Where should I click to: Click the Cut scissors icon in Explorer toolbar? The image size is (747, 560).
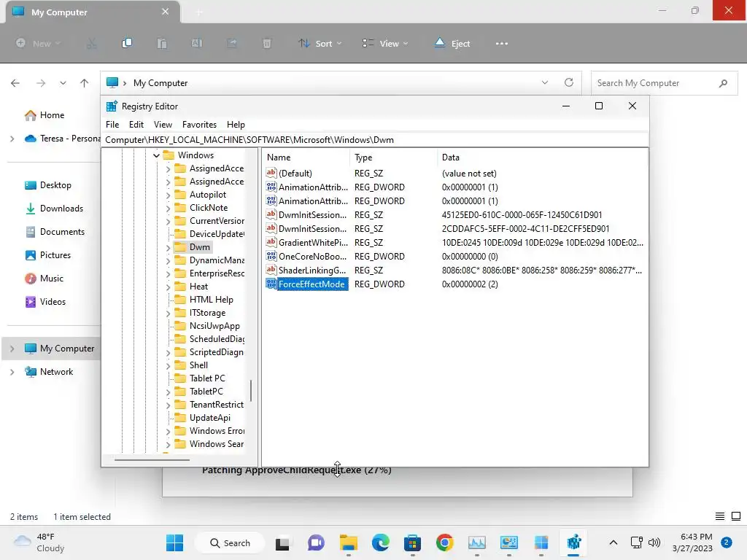(x=91, y=43)
